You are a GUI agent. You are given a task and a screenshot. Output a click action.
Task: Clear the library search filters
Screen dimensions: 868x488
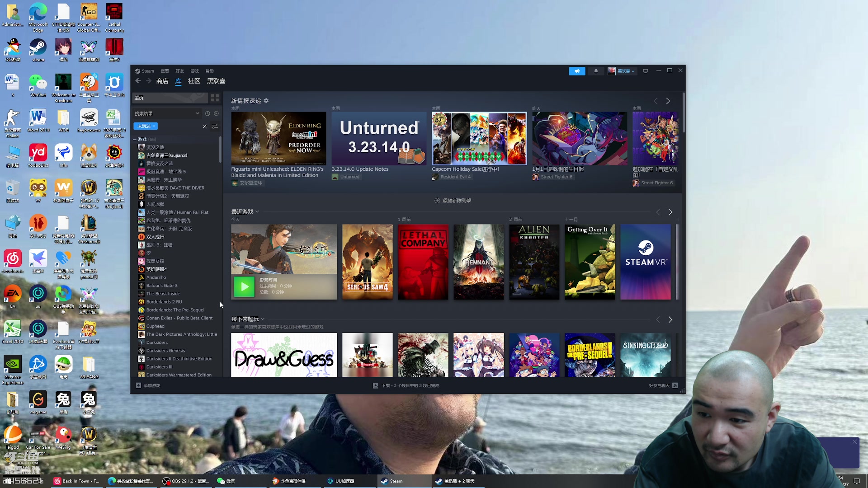(205, 126)
